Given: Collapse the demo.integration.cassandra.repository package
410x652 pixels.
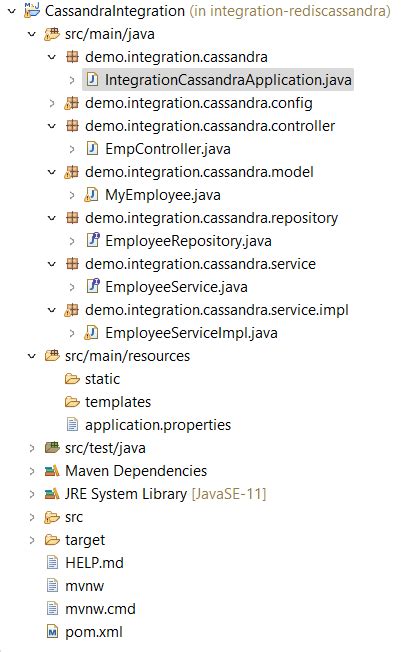Looking at the screenshot, I should pyautogui.click(x=52, y=217).
